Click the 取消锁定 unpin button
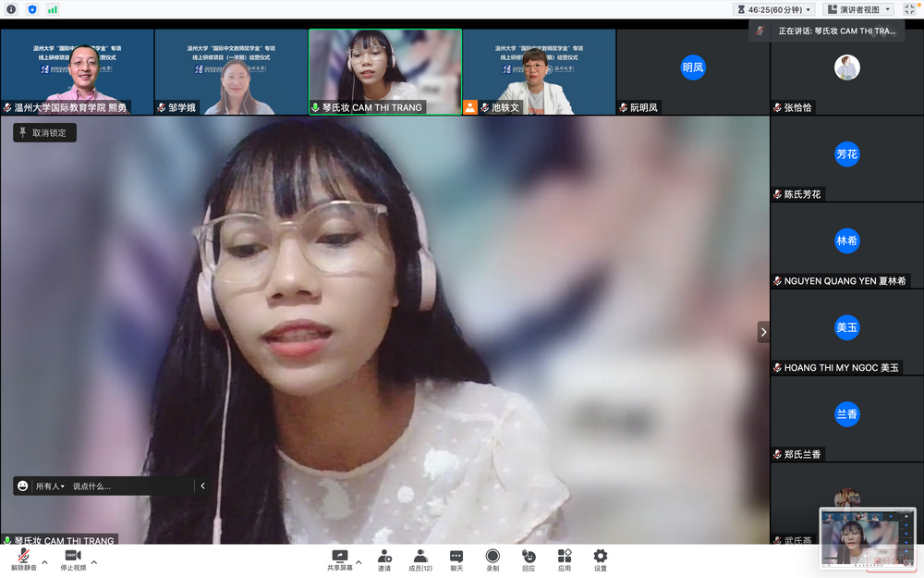Image resolution: width=924 pixels, height=578 pixels. 44,133
